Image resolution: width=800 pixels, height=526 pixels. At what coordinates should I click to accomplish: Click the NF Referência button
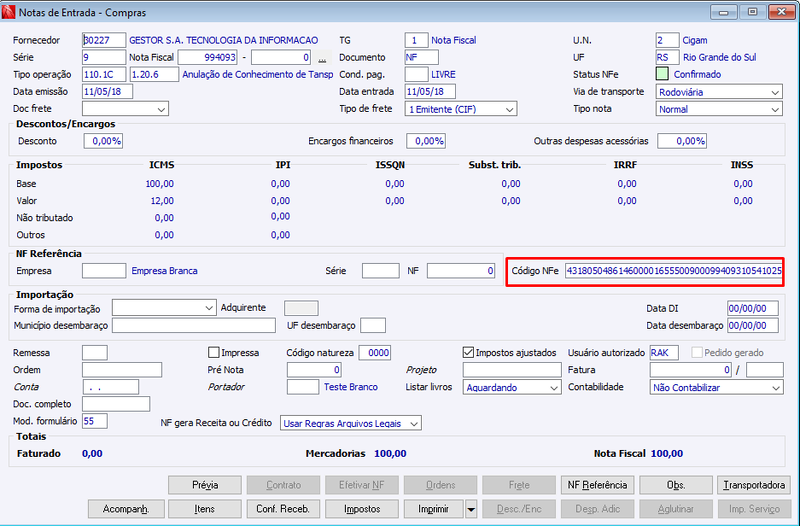point(597,485)
